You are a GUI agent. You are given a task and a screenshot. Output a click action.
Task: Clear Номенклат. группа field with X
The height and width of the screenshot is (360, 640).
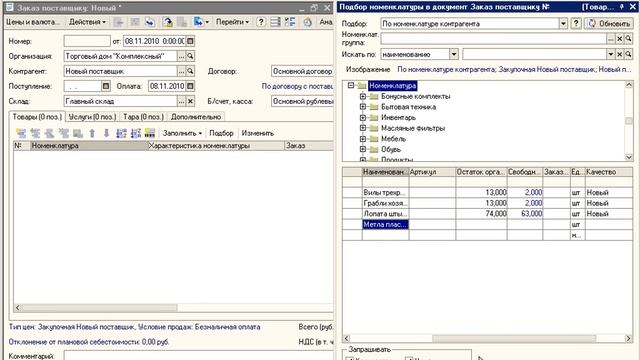620,39
